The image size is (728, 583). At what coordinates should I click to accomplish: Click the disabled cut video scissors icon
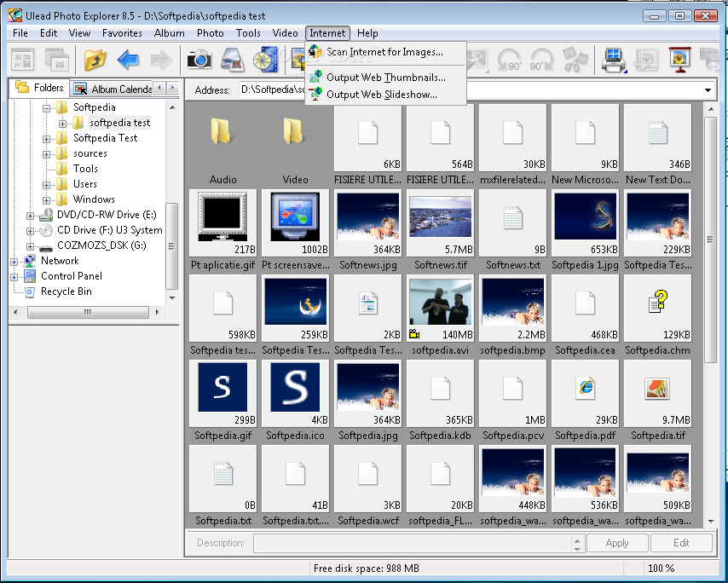pos(575,60)
